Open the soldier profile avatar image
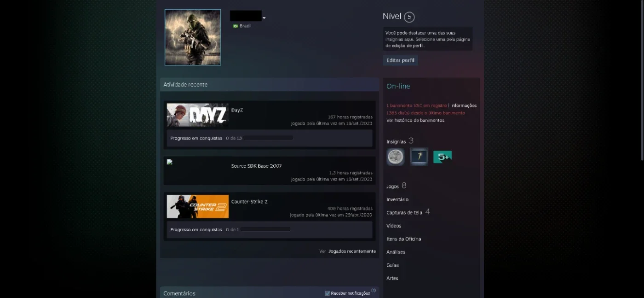Screen dimensions: 644x298 tap(193, 37)
